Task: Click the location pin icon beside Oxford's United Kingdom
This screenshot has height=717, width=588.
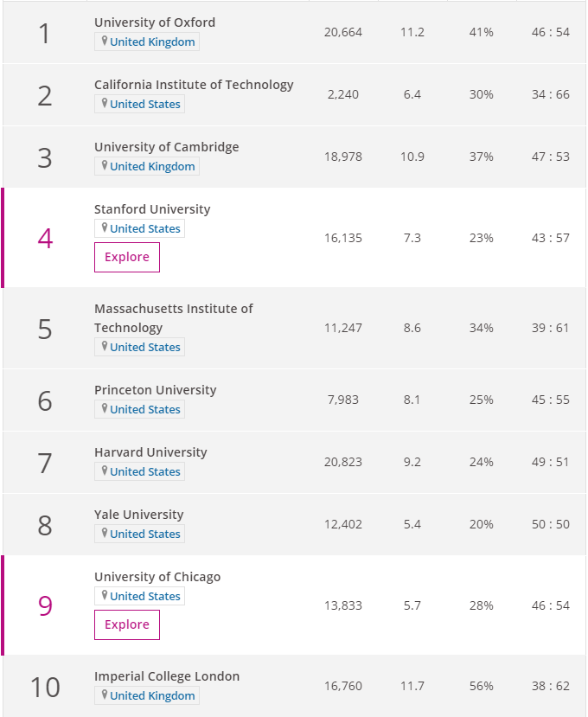Action: click(105, 42)
